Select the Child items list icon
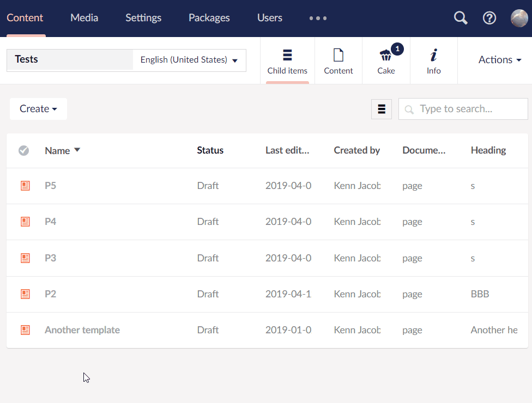The width and height of the screenshot is (532, 403). pyautogui.click(x=287, y=54)
